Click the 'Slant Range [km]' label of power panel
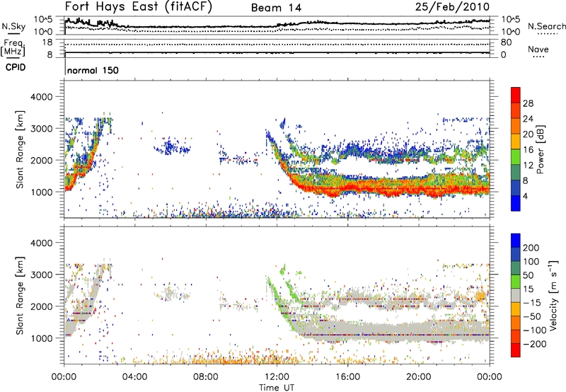Image resolution: width=566 pixels, height=392 pixels. point(20,149)
